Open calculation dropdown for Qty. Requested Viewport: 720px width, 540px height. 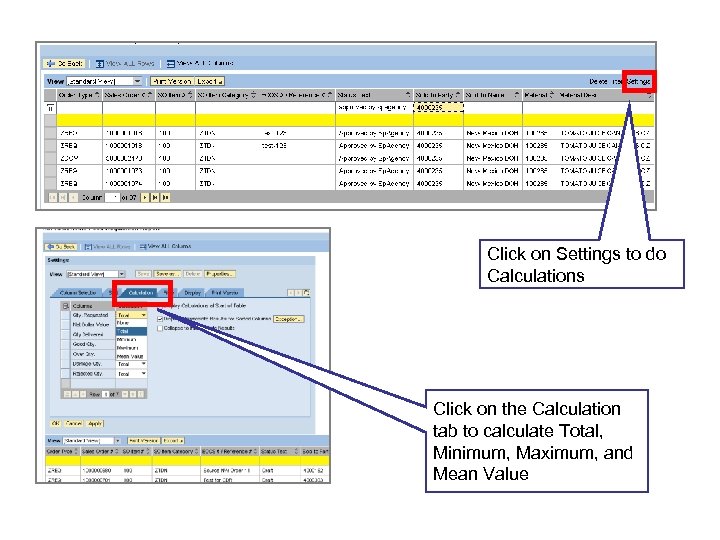(144, 315)
